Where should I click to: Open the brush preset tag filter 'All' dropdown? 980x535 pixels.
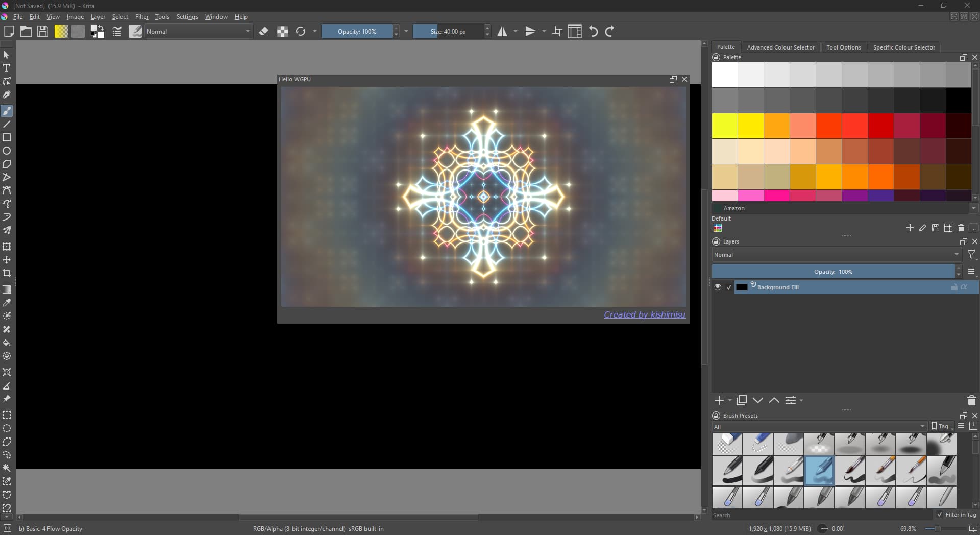click(819, 427)
